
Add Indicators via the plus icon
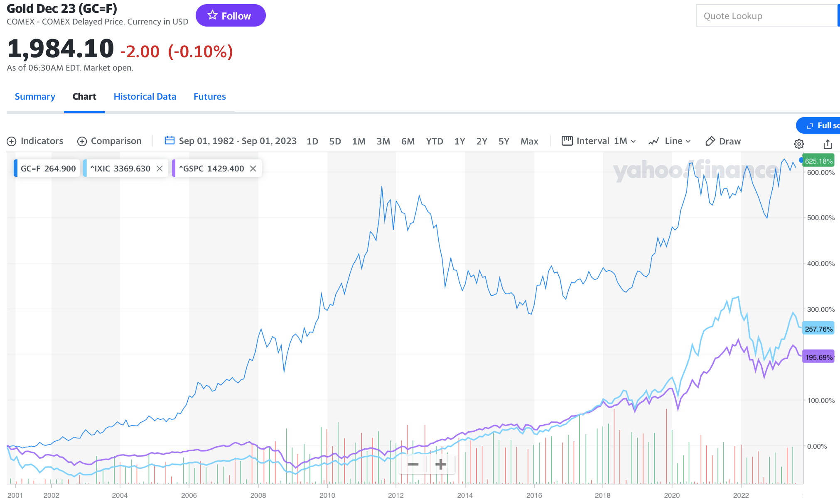pos(12,141)
